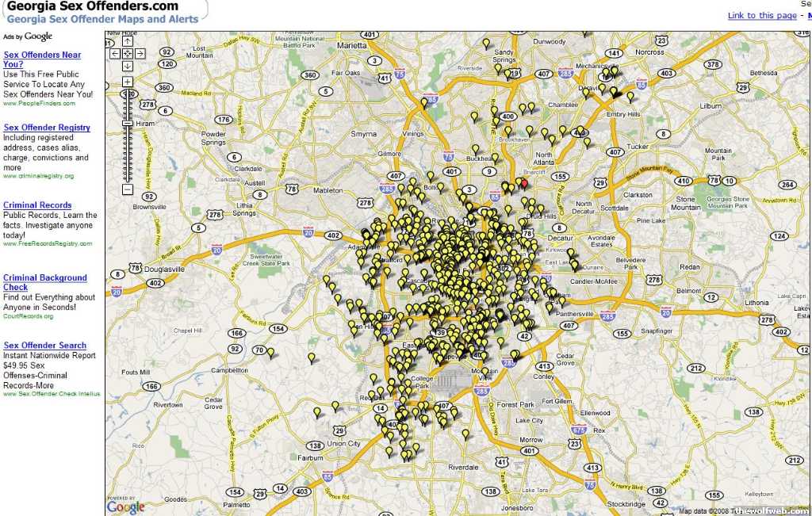Click the 'Riverdale' label on the map
The image size is (812, 516).
[463, 468]
